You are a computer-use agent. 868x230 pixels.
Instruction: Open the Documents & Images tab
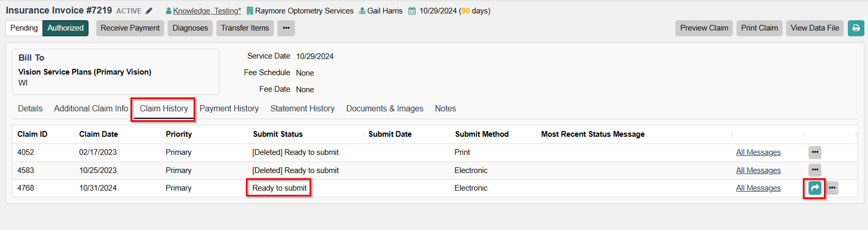click(385, 108)
